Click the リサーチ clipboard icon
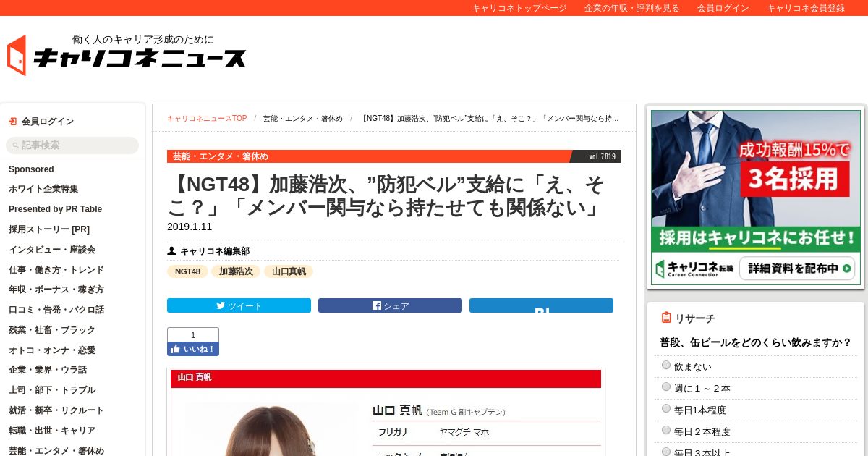 coord(666,318)
